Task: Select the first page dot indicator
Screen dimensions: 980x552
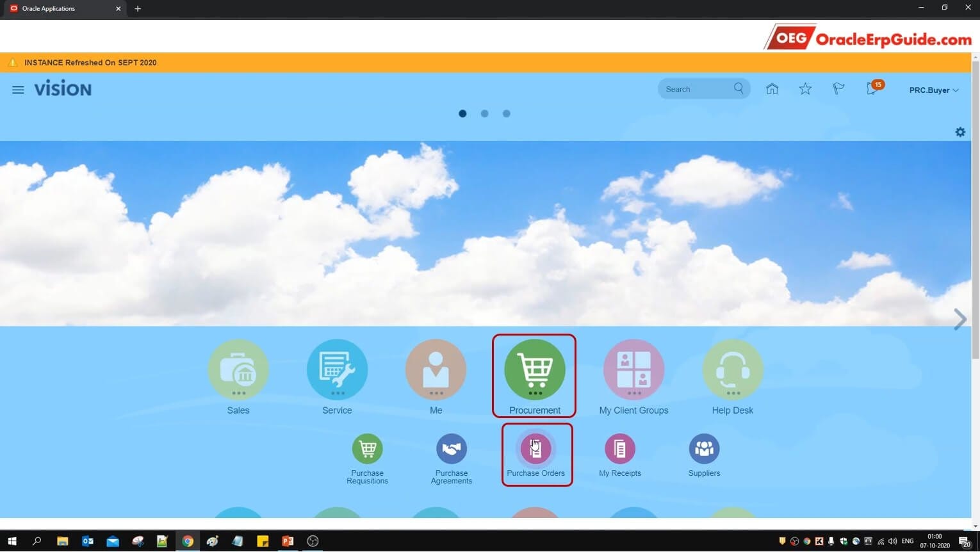Action: pos(462,113)
